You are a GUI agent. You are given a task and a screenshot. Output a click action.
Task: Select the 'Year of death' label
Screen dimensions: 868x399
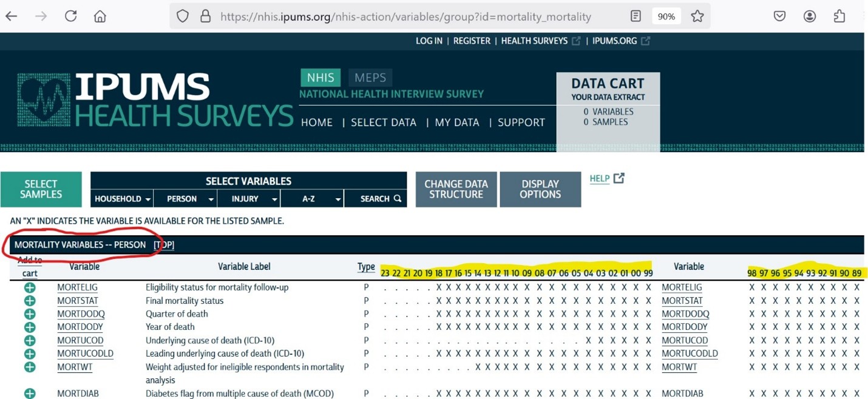tap(170, 327)
